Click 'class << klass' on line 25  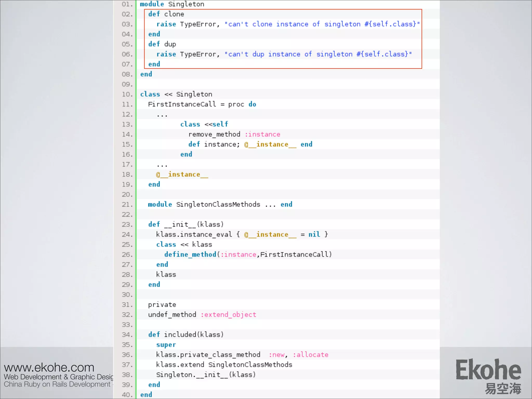pos(184,244)
